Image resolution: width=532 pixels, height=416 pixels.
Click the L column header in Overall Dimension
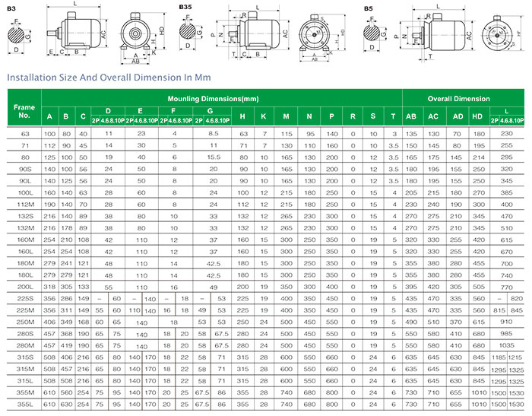507,111
